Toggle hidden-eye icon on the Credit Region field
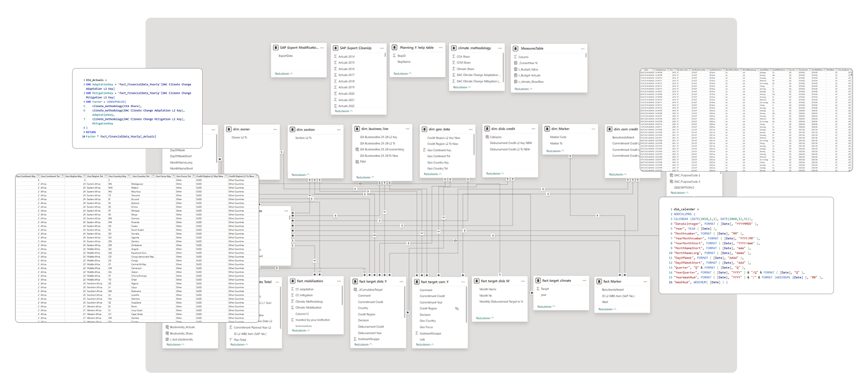868x386 pixels. (x=457, y=309)
